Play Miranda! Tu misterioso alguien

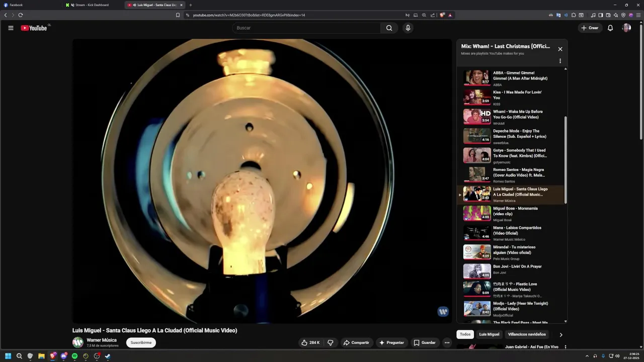[x=510, y=252]
